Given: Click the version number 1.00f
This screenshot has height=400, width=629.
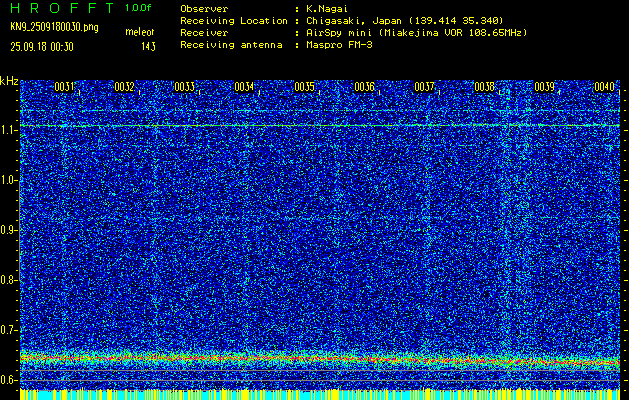Looking at the screenshot, I should click(x=138, y=8).
